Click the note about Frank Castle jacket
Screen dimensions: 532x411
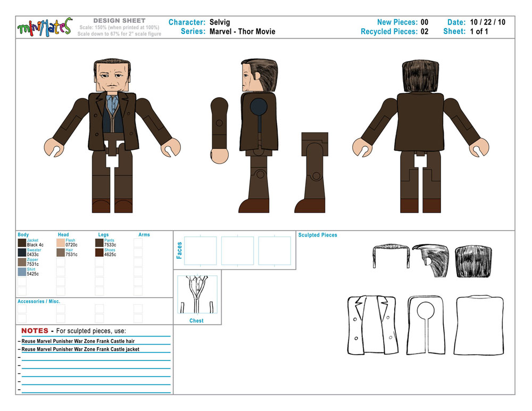(x=80, y=349)
